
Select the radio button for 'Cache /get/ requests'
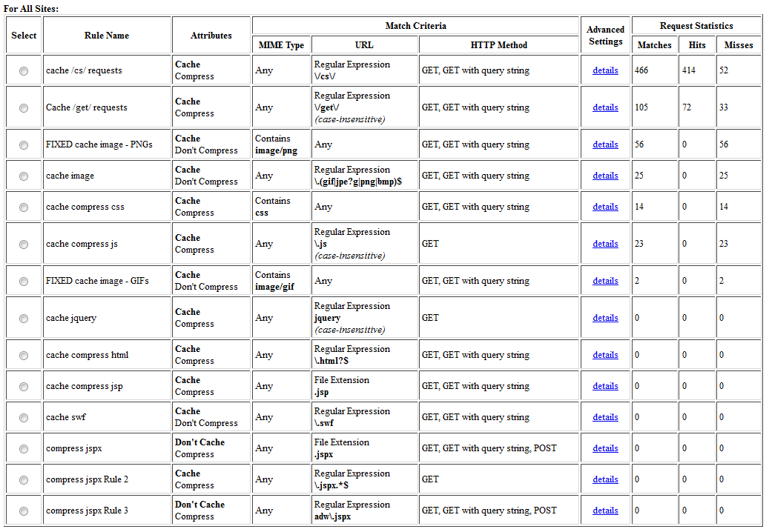(24, 107)
